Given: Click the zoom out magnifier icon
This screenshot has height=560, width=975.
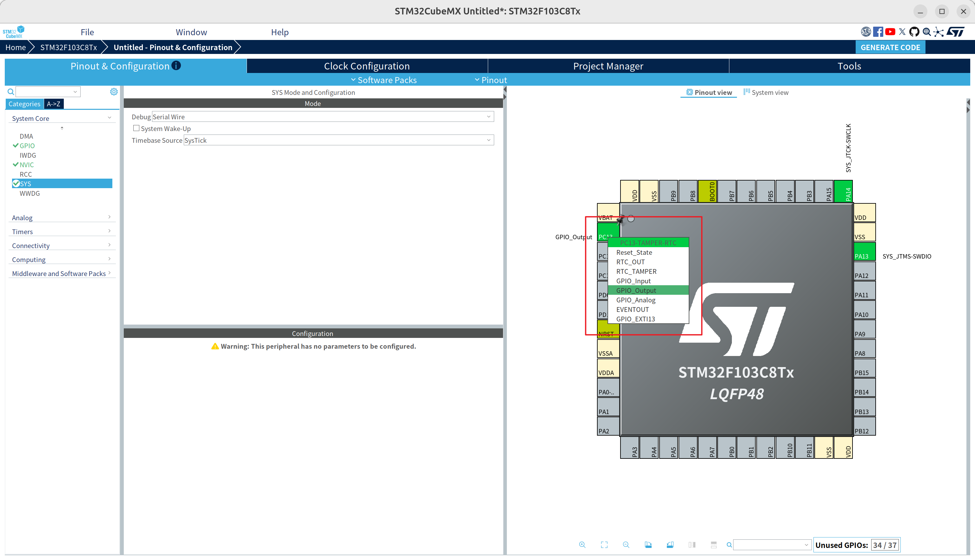Looking at the screenshot, I should coord(626,545).
